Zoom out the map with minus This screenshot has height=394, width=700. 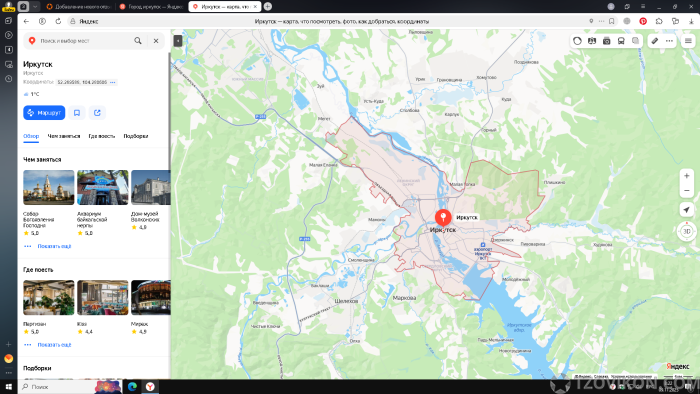[687, 191]
